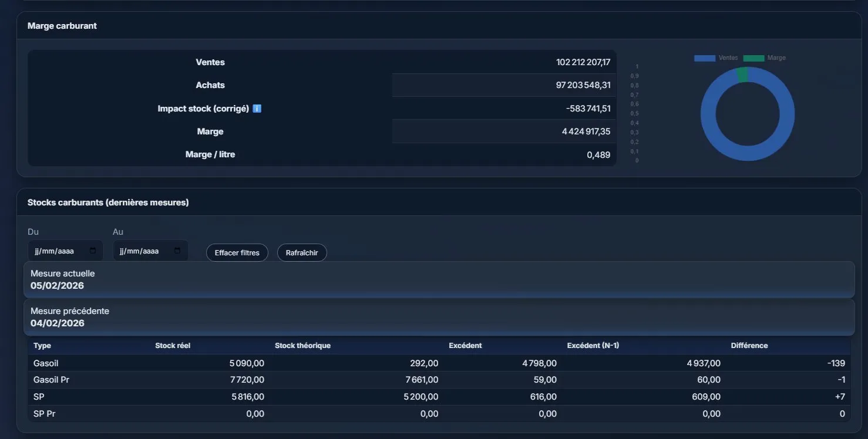
Task: Click the Effacer filtres button
Action: pos(237,253)
